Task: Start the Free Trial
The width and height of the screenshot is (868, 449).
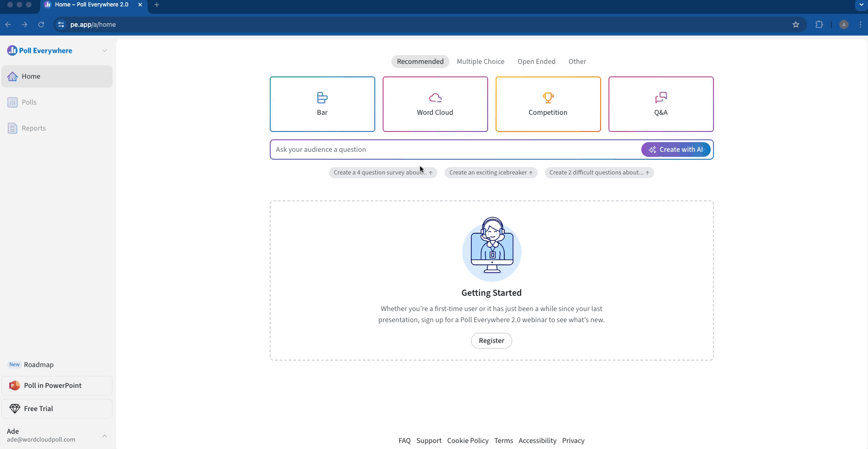Action: tap(57, 409)
